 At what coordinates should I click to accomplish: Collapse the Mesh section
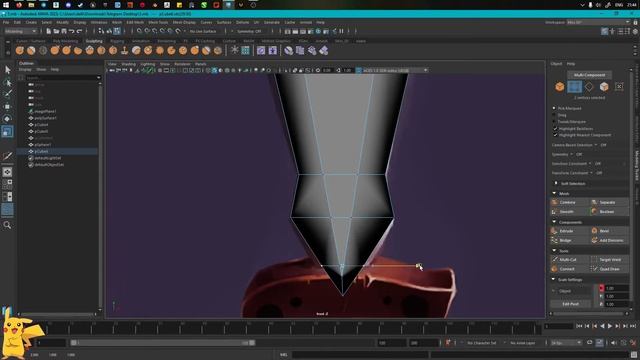pos(554,193)
